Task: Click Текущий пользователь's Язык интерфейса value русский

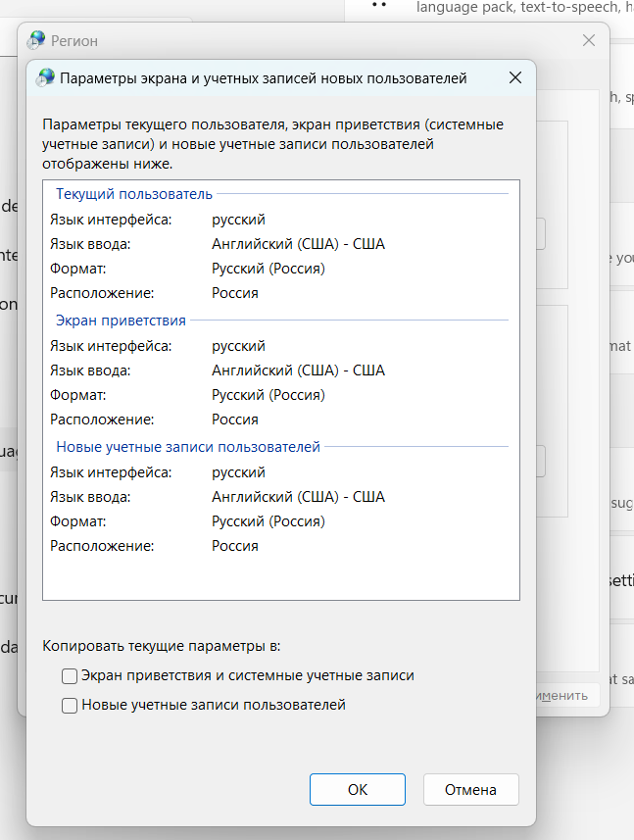Action: [238, 220]
